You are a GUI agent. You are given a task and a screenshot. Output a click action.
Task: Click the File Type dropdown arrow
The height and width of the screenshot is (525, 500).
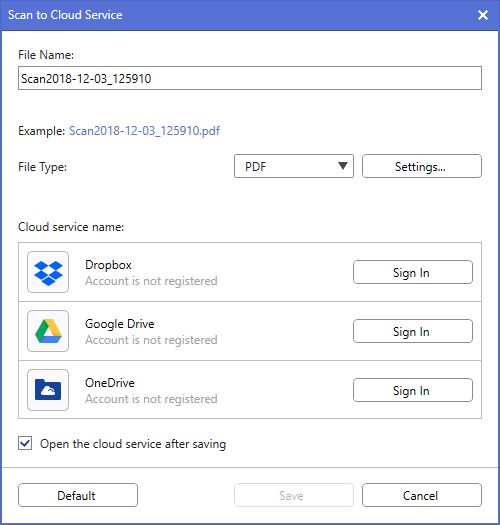point(343,166)
